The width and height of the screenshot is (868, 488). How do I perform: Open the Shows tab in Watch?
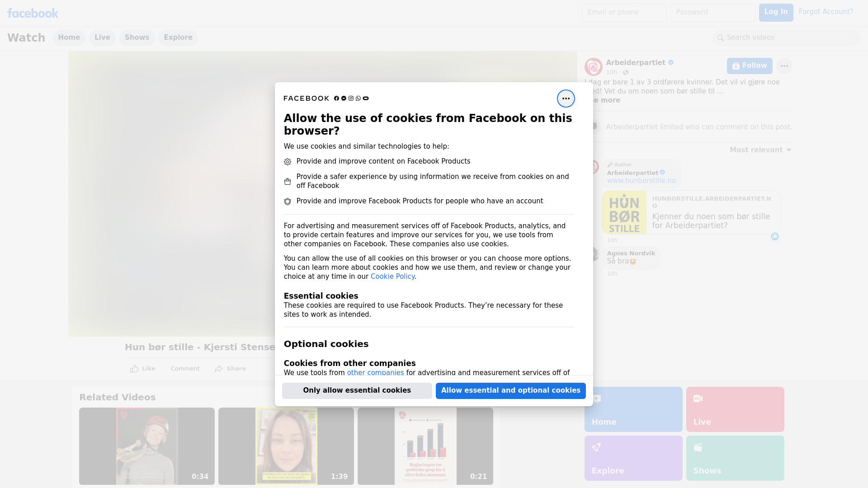coord(137,38)
